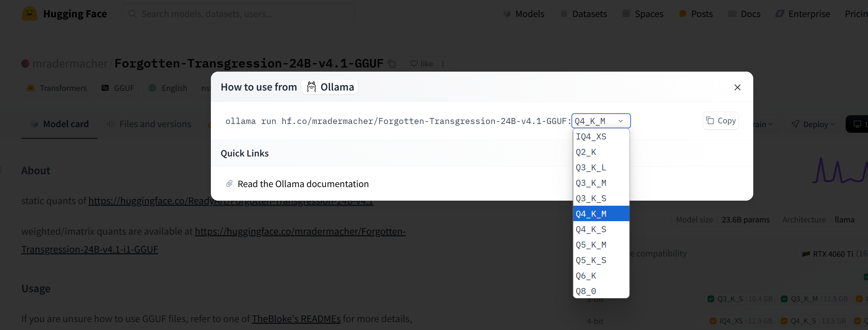Select Q3_K_L from the dropdown list
The image size is (868, 330).
coord(601,167)
